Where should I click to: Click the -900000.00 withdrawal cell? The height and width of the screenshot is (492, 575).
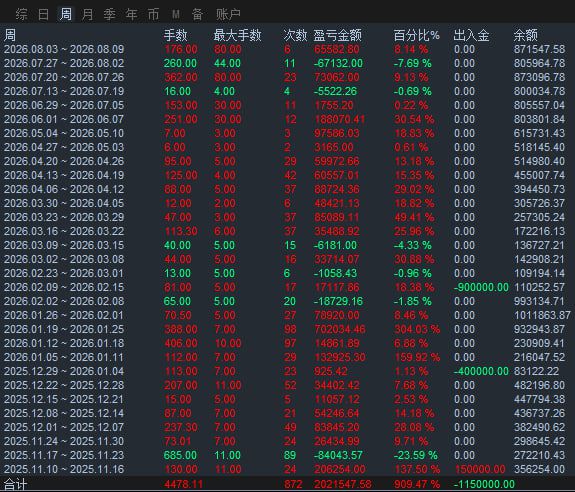tap(481, 287)
